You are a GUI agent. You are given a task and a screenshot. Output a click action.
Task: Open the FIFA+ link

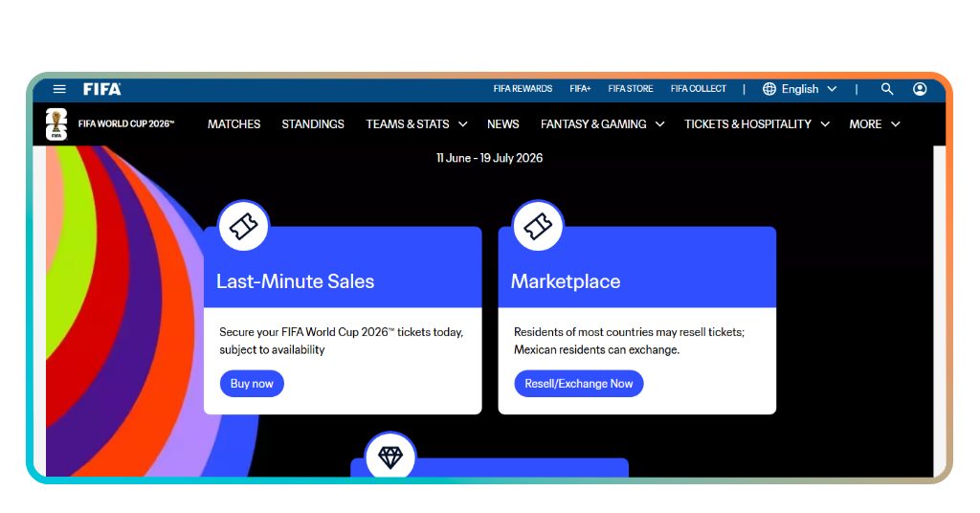pos(580,89)
